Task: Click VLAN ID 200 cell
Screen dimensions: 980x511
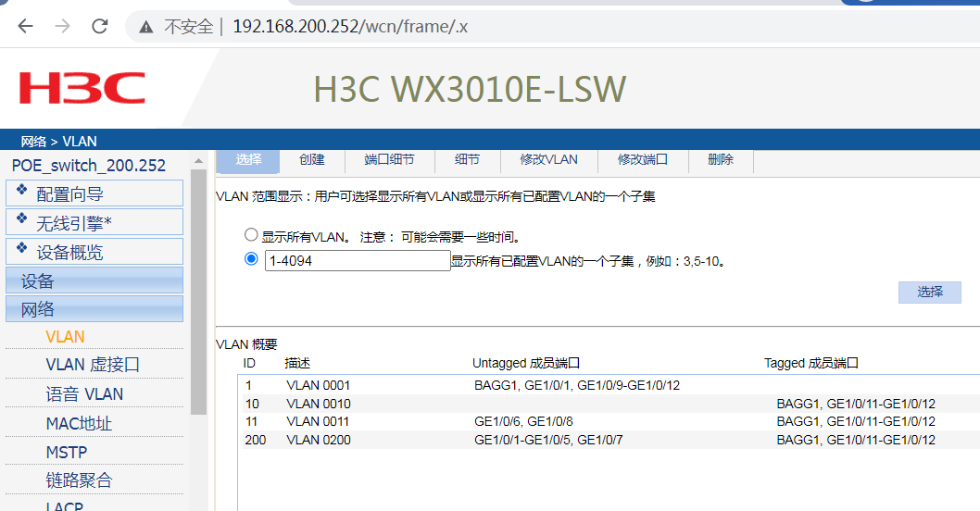Action: point(255,440)
